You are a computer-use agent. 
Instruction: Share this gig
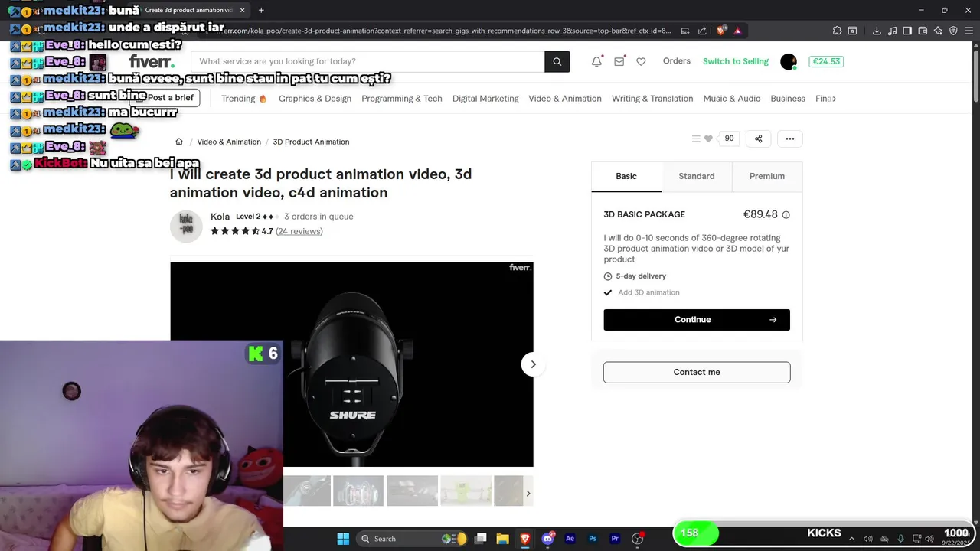pyautogui.click(x=758, y=139)
